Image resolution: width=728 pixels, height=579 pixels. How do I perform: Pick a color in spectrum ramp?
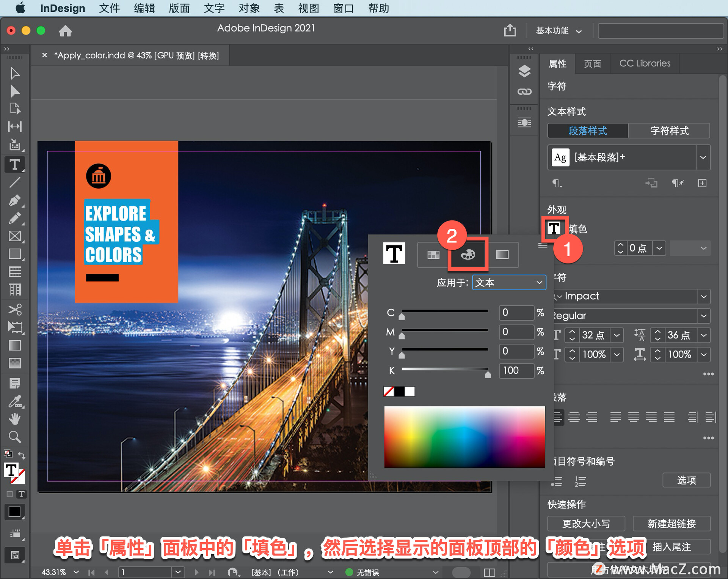pyautogui.click(x=464, y=436)
